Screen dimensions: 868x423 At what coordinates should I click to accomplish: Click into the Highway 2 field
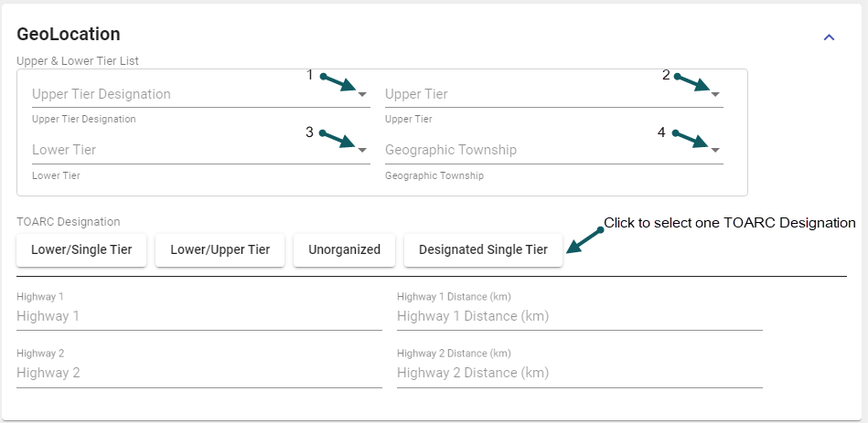click(x=198, y=373)
